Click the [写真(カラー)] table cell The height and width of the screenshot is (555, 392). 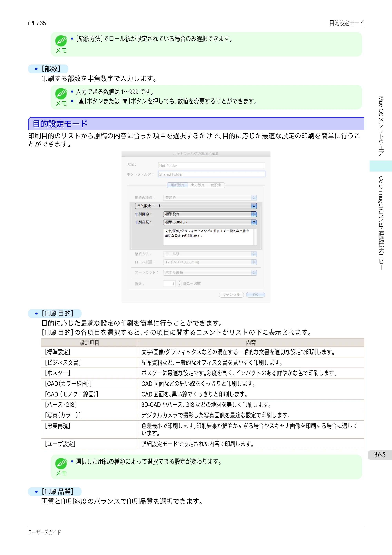click(x=89, y=415)
